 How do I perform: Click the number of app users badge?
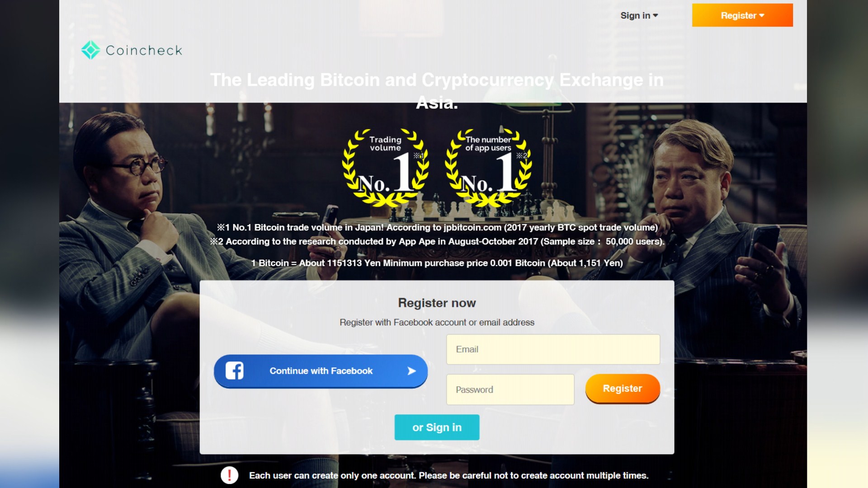(x=488, y=168)
